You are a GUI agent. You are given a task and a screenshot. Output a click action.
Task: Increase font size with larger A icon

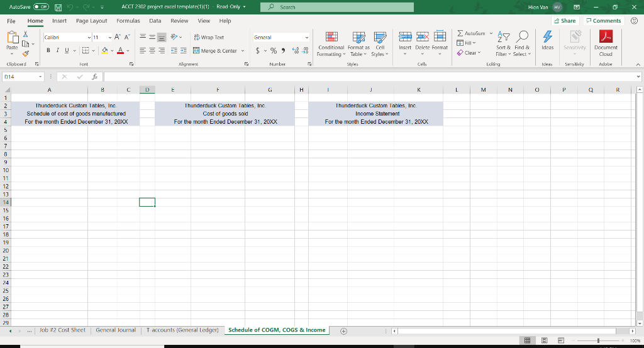click(x=118, y=37)
